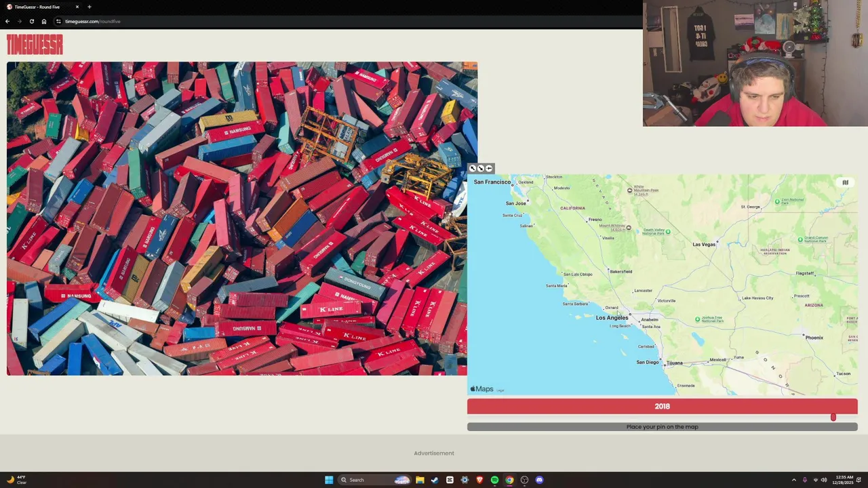Screen dimensions: 868x488
Task: Show hidden system tray icons
Action: (793, 480)
